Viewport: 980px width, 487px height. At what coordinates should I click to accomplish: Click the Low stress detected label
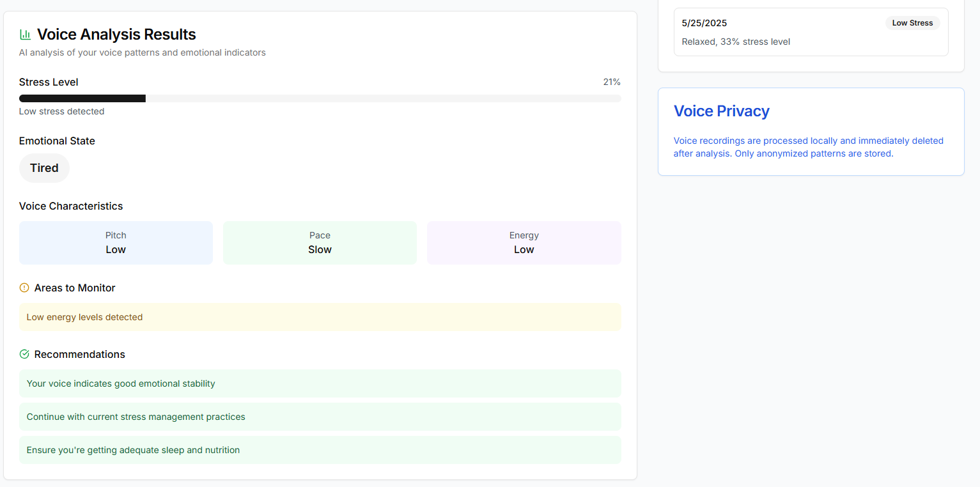click(61, 111)
